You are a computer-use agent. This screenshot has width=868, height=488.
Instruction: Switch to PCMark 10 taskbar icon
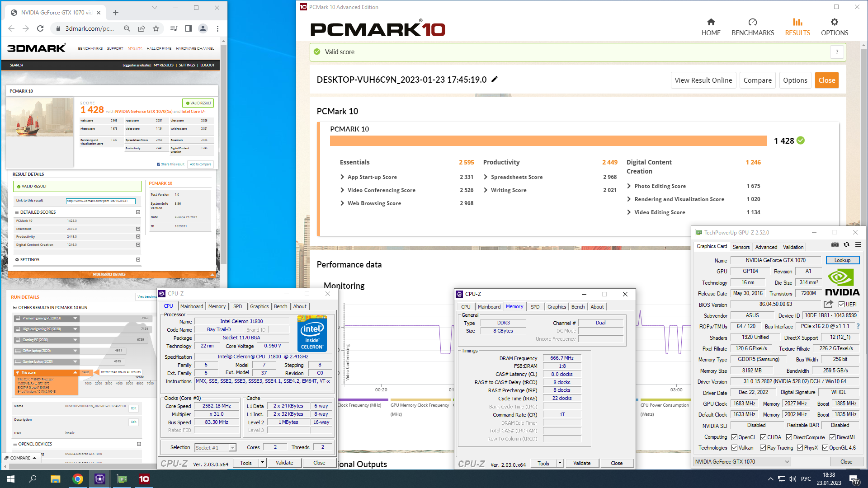point(144,479)
